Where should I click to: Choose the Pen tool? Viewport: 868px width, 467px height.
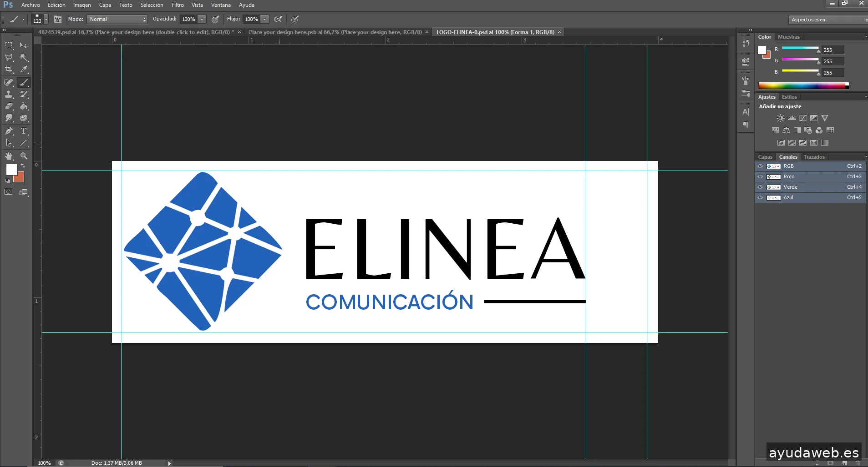pos(9,131)
